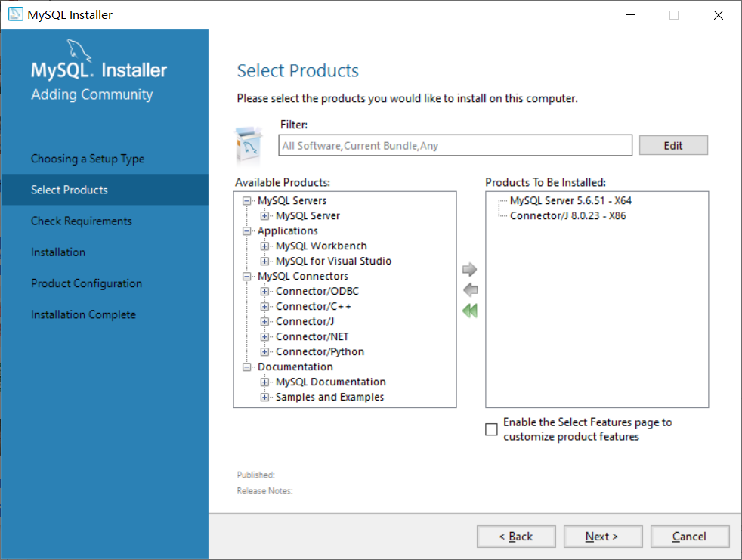Image resolution: width=742 pixels, height=560 pixels.
Task: Expand the Connector/C++ node
Action: click(x=264, y=307)
